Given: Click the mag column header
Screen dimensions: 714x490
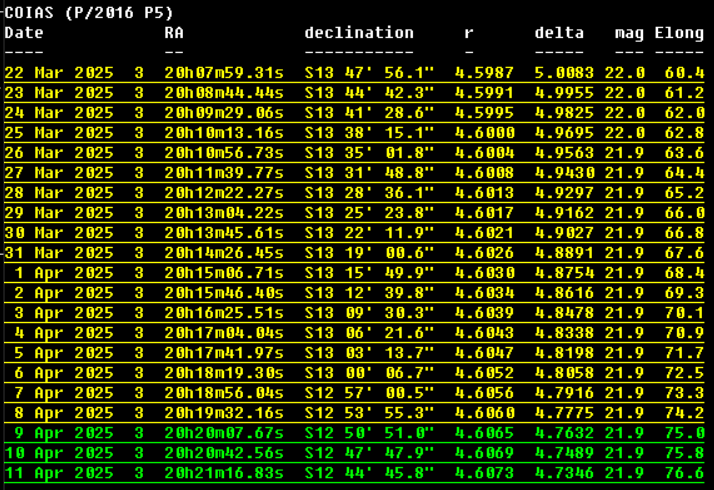Looking at the screenshot, I should (629, 33).
